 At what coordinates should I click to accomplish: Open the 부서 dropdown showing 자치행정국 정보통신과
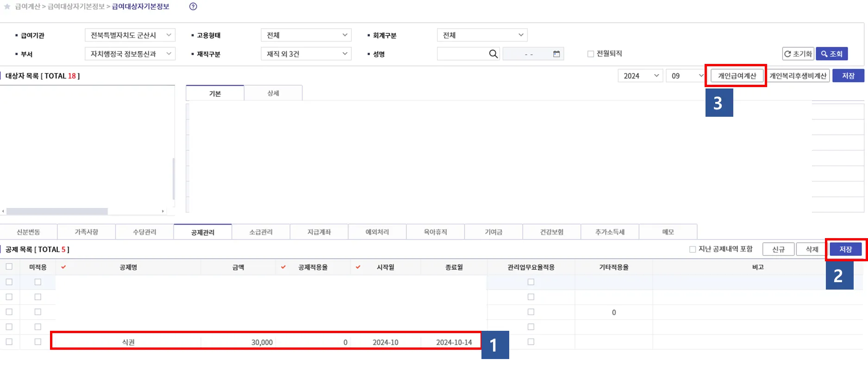[130, 54]
